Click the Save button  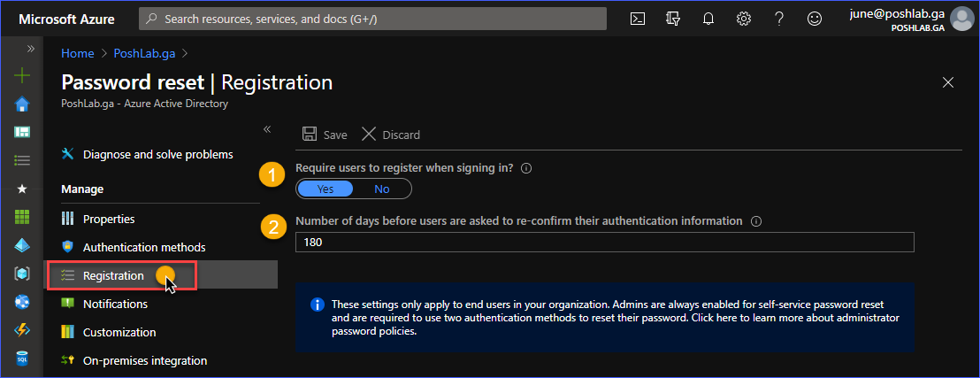pos(325,135)
